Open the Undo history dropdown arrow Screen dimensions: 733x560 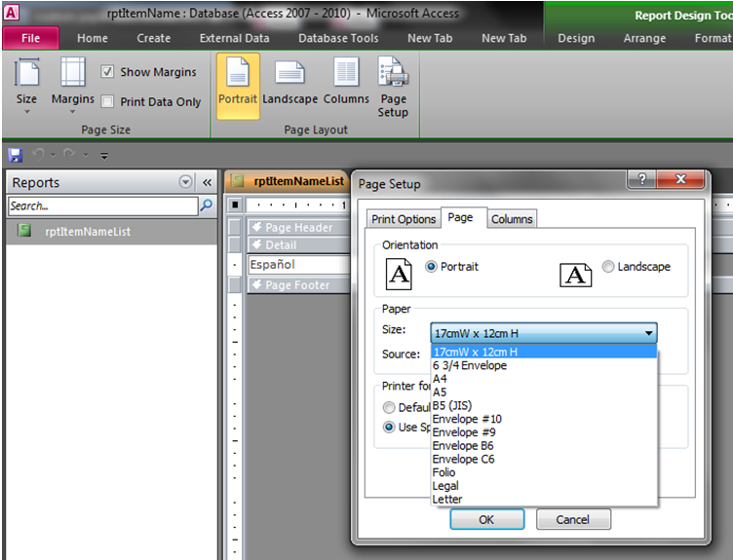(x=53, y=155)
